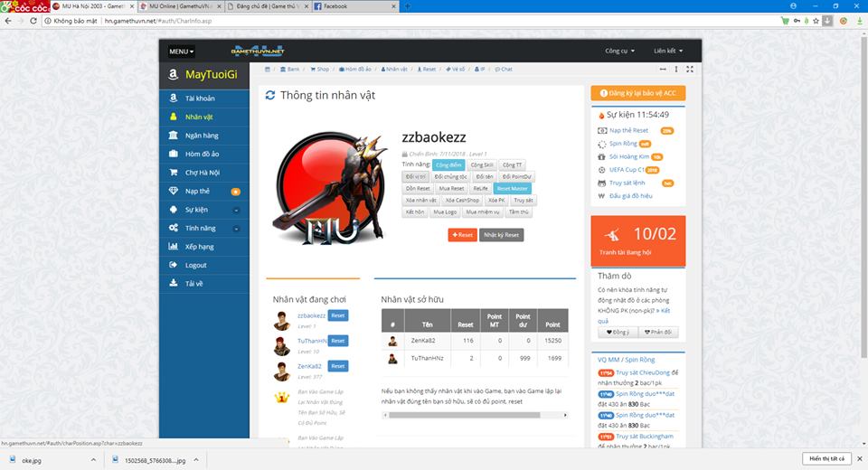Open Reset breadcrumb link
Image resolution: width=868 pixels, height=470 pixels.
click(426, 70)
